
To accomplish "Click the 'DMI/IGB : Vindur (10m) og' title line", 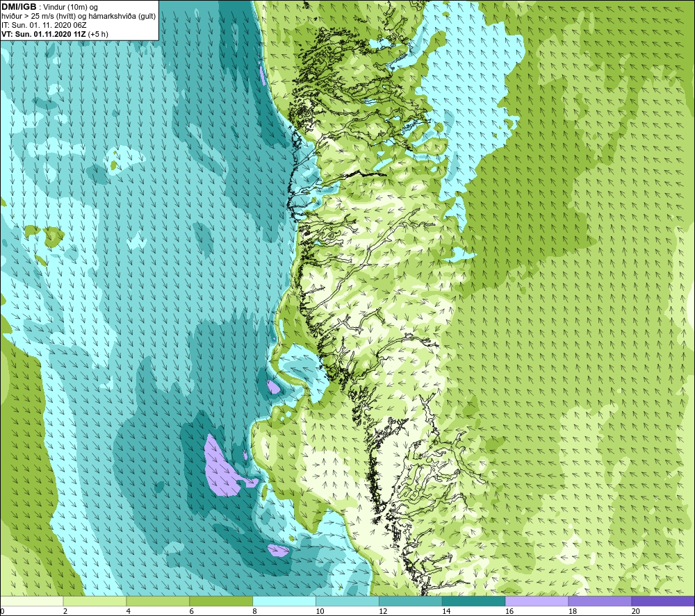I will [x=49, y=7].
